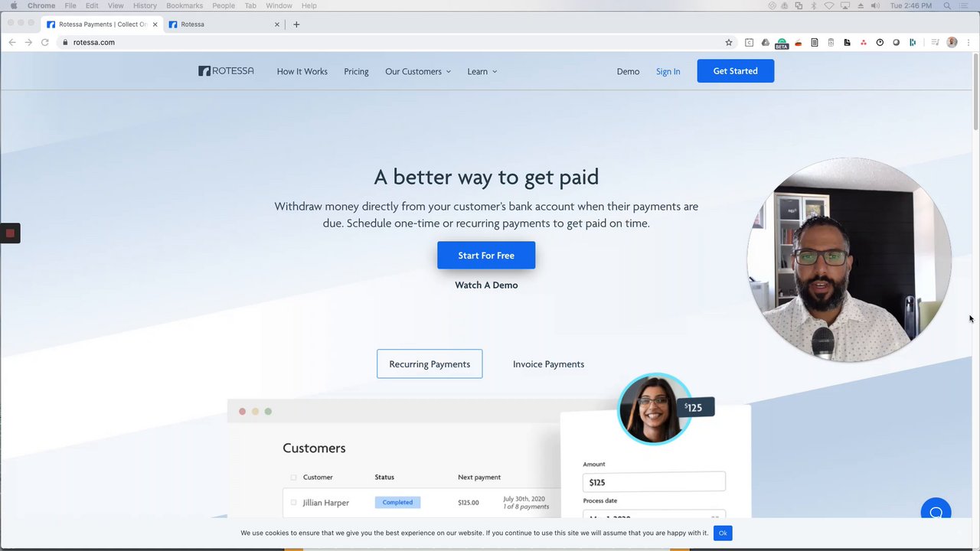The width and height of the screenshot is (980, 551).
Task: Click the page vertical scrollbar
Action: (975, 92)
